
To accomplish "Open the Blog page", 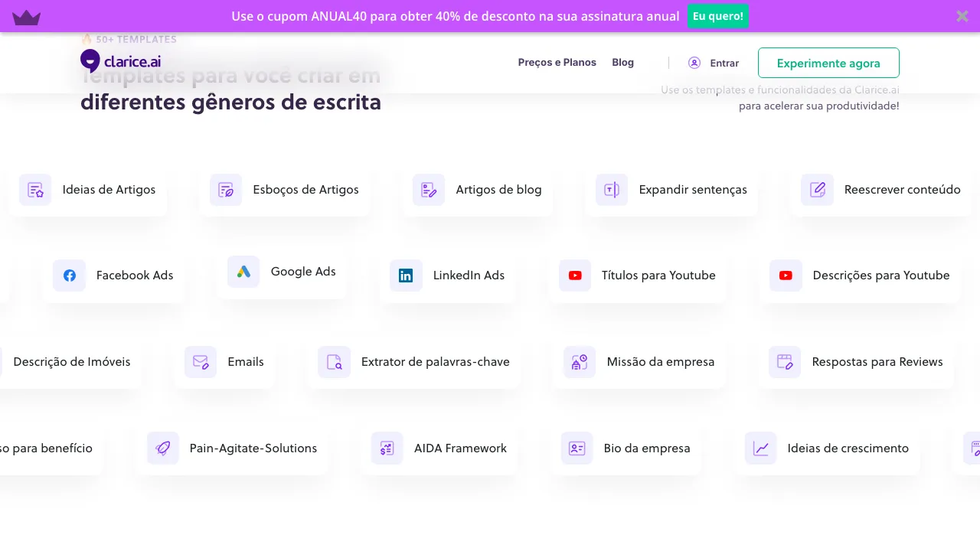I will [622, 62].
